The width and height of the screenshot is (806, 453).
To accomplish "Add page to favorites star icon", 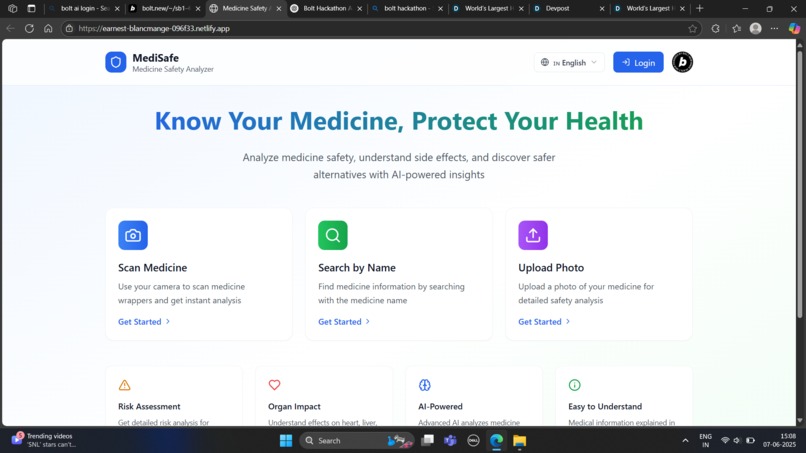I will tap(692, 28).
